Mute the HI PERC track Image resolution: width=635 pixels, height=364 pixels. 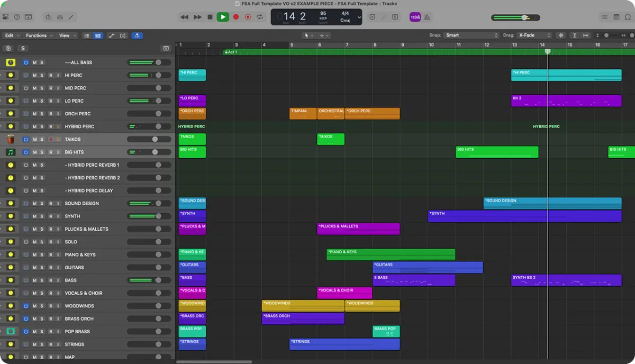pyautogui.click(x=34, y=75)
